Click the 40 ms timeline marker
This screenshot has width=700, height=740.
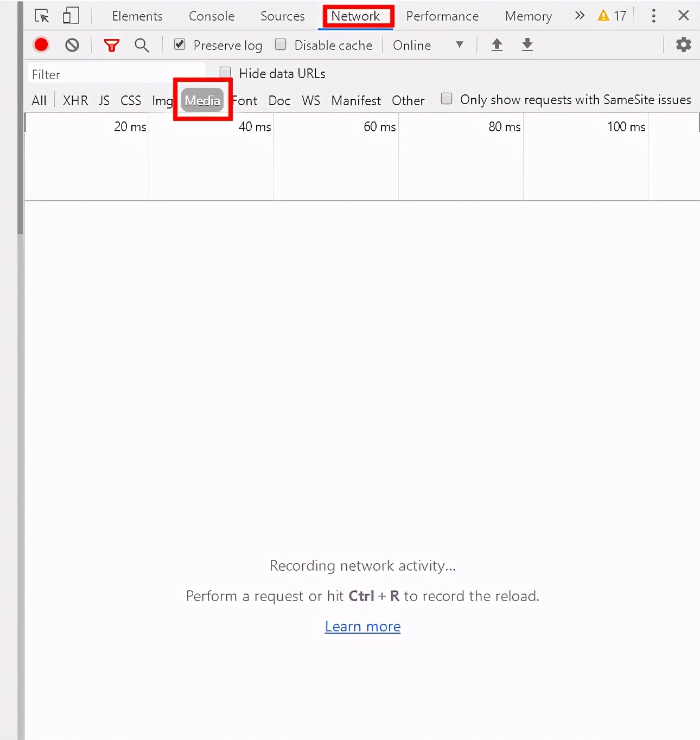pyautogui.click(x=254, y=126)
